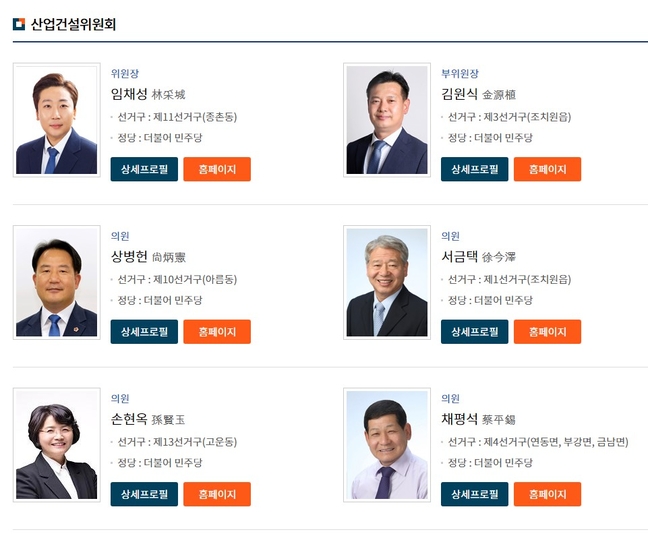The image size is (648, 534).
Task: View 채평석's 상세프로필 button
Action: click(474, 494)
